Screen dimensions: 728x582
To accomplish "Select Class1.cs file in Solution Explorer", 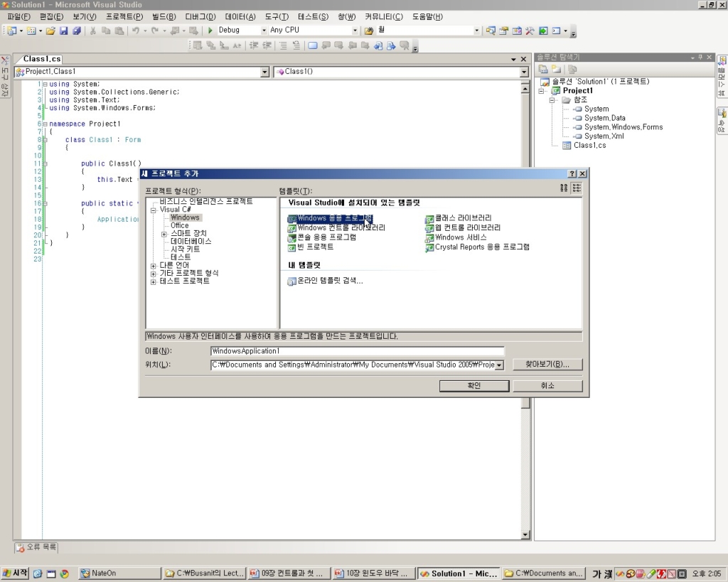I will click(x=589, y=145).
